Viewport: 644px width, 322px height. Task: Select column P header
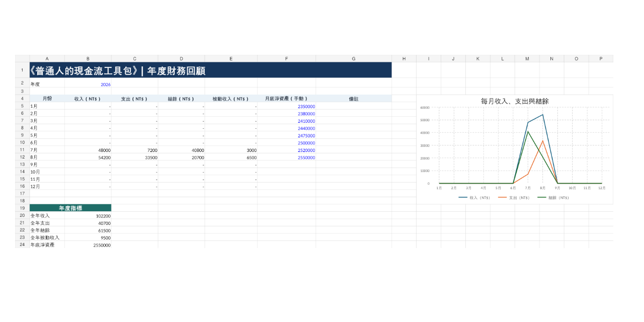(601, 59)
